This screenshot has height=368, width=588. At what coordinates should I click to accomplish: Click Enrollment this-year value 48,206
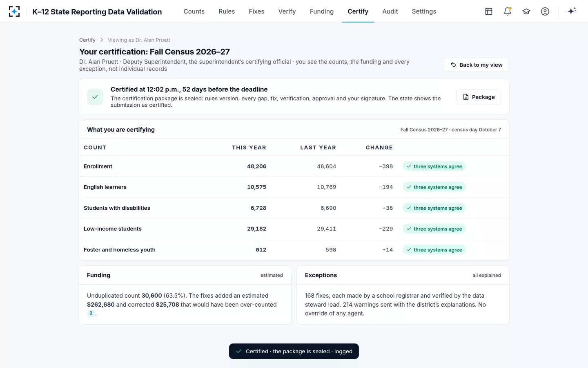[x=256, y=166]
